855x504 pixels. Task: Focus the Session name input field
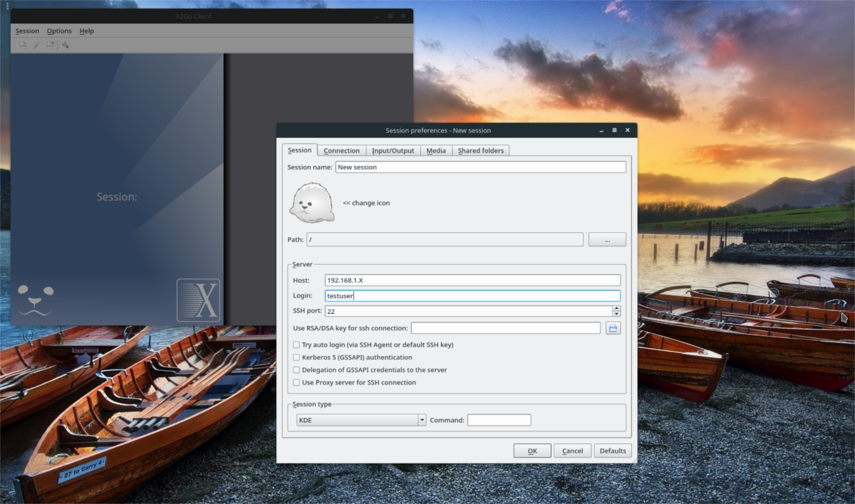(x=481, y=167)
